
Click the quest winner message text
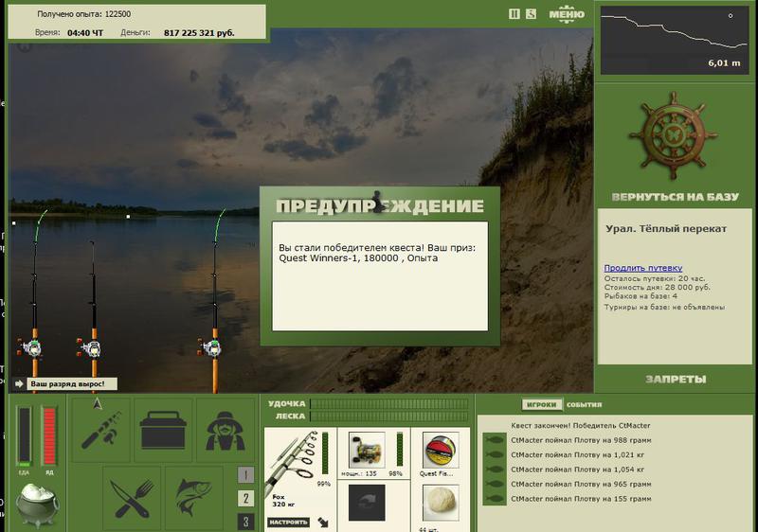(377, 253)
